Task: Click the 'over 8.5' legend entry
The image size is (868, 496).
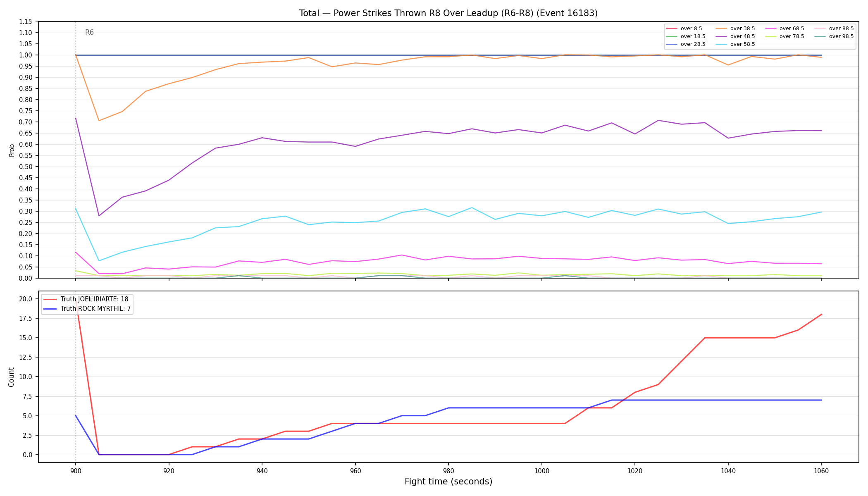Action: [684, 29]
